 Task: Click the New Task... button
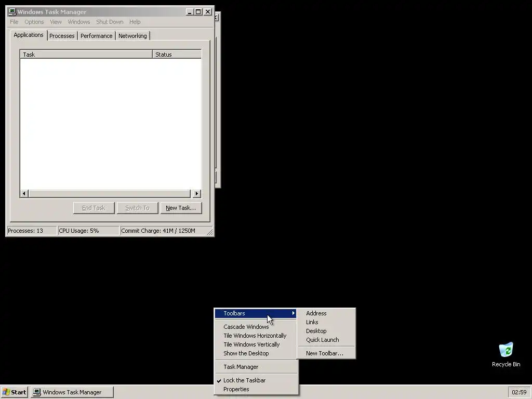pyautogui.click(x=181, y=208)
